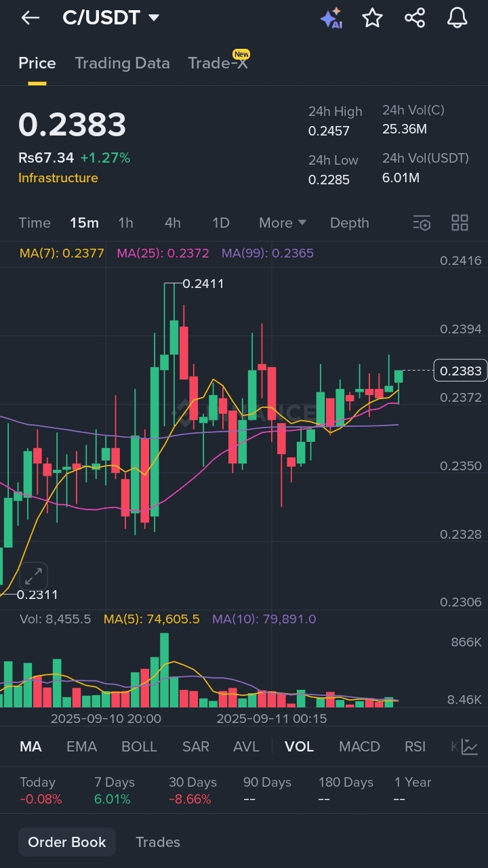This screenshot has width=488, height=868.
Task: Tap the back arrow icon
Action: pos(30,18)
